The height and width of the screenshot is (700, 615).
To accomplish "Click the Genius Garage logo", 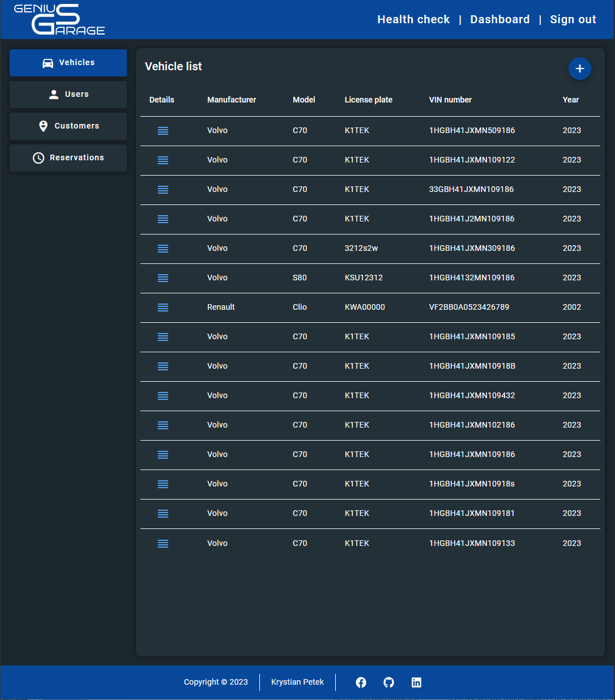I will pos(59,20).
